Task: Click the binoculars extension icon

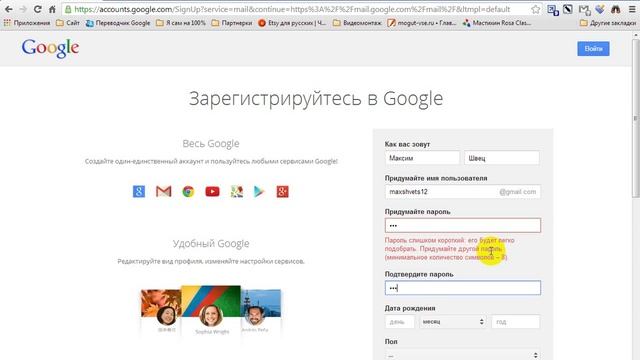Action: pos(616,9)
